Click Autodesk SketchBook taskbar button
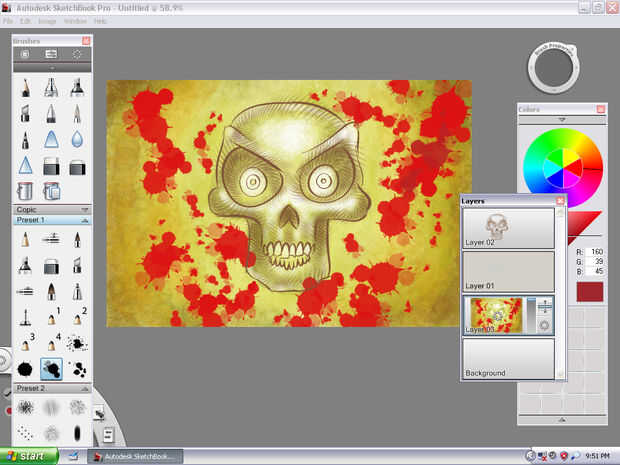The image size is (620, 465). tap(135, 457)
